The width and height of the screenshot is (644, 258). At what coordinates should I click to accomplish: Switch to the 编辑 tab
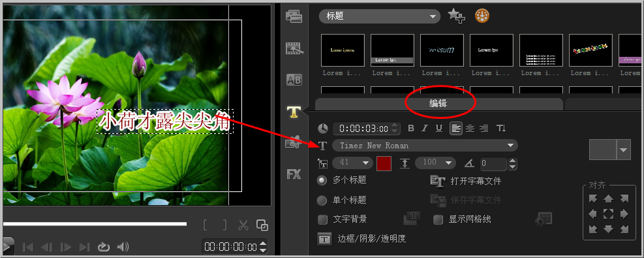pyautogui.click(x=438, y=104)
